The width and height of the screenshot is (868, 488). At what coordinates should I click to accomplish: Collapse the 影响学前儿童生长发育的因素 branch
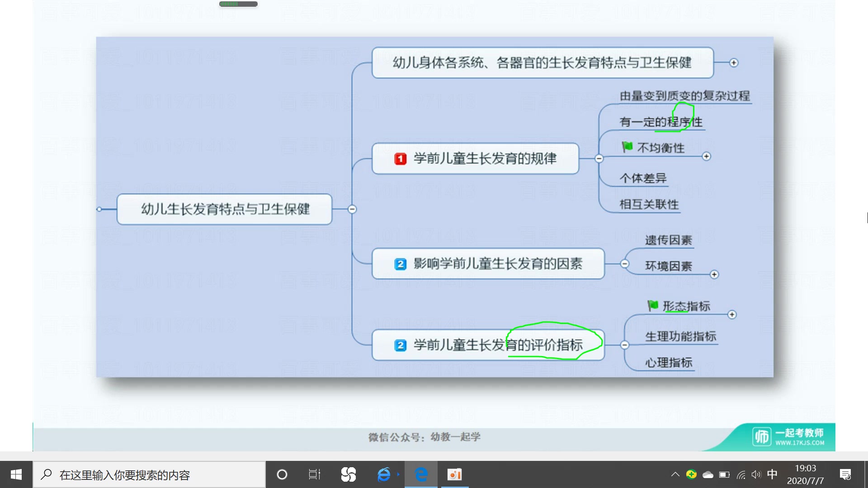pyautogui.click(x=625, y=264)
